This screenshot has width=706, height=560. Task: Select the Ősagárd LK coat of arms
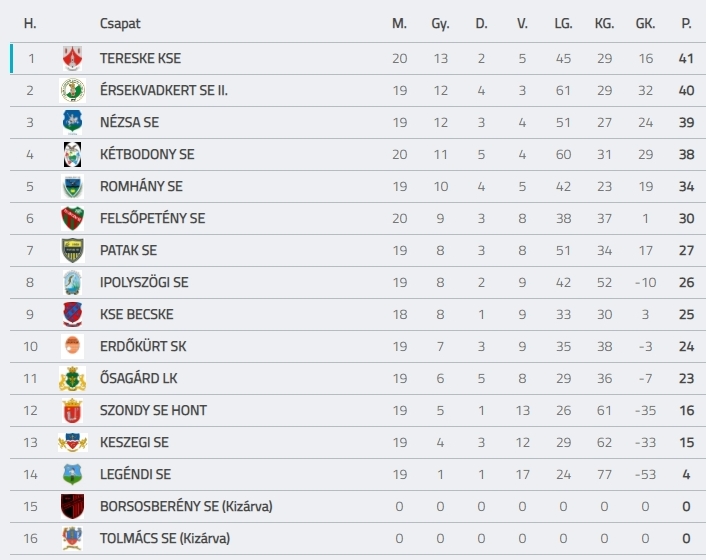coord(72,378)
